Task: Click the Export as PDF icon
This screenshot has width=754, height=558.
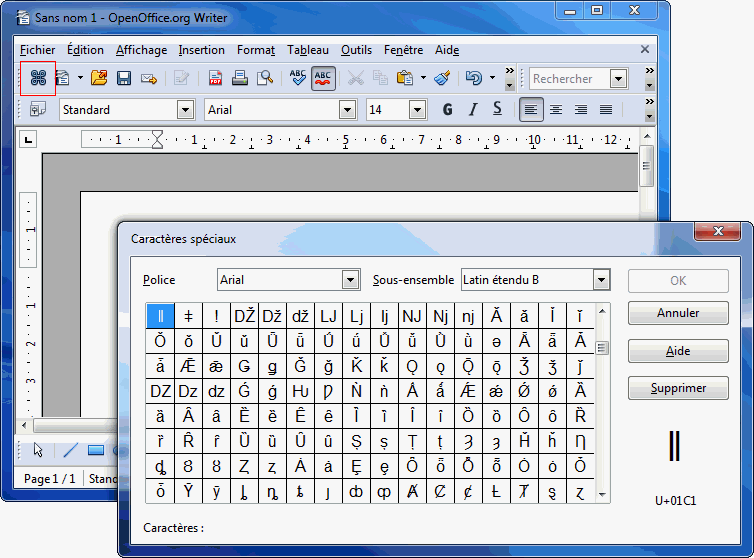Action: coord(215,77)
